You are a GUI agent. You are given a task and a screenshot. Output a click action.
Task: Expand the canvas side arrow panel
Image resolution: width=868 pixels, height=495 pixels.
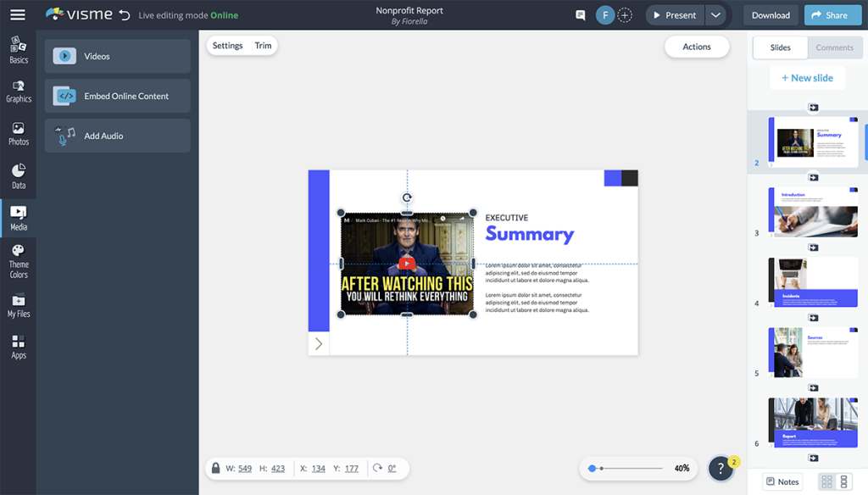tap(318, 344)
